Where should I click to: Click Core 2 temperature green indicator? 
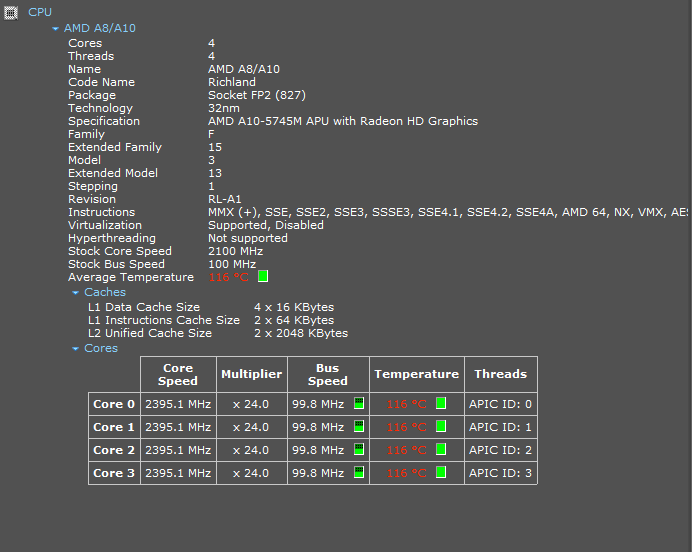pos(440,449)
